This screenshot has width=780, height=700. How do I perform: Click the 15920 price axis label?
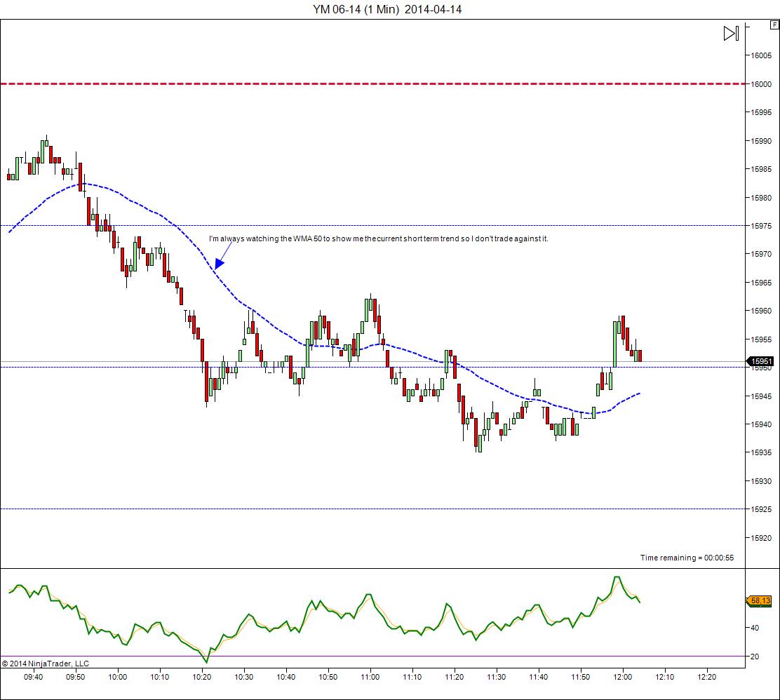pyautogui.click(x=761, y=538)
